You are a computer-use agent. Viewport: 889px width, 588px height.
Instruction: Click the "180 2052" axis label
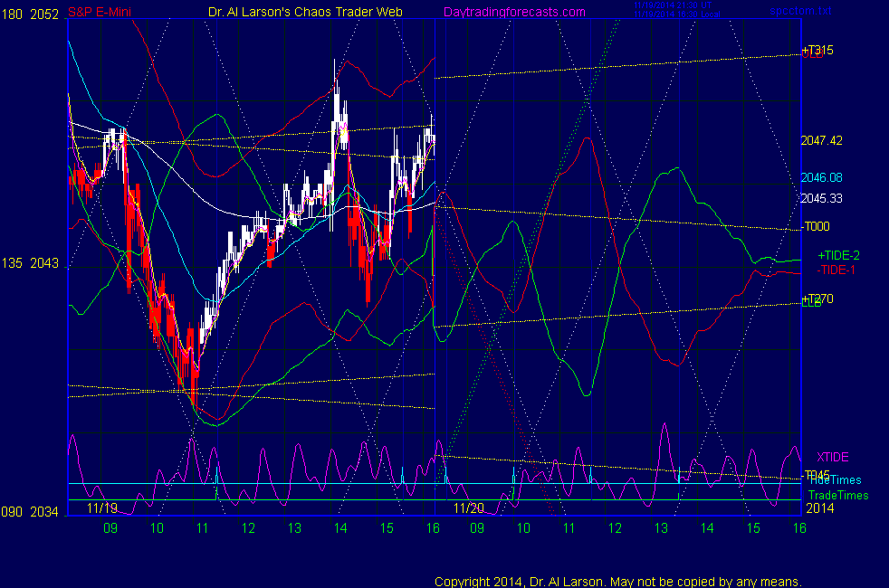[x=31, y=14]
